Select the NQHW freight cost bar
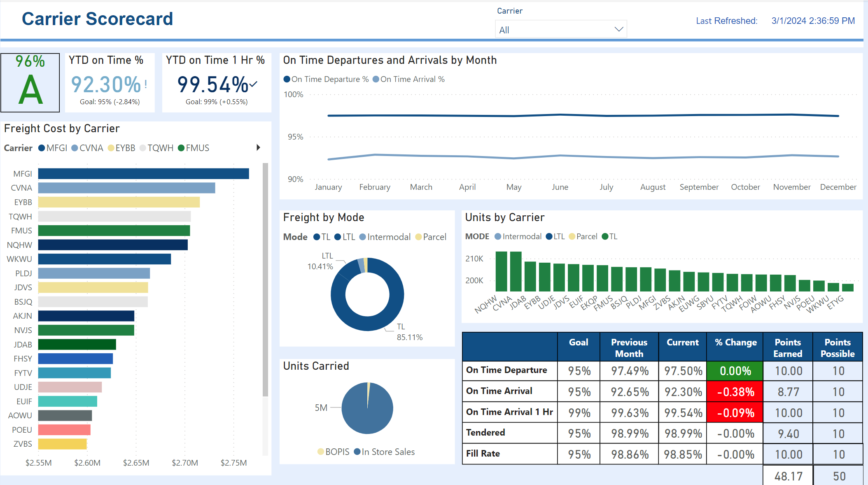 point(113,245)
